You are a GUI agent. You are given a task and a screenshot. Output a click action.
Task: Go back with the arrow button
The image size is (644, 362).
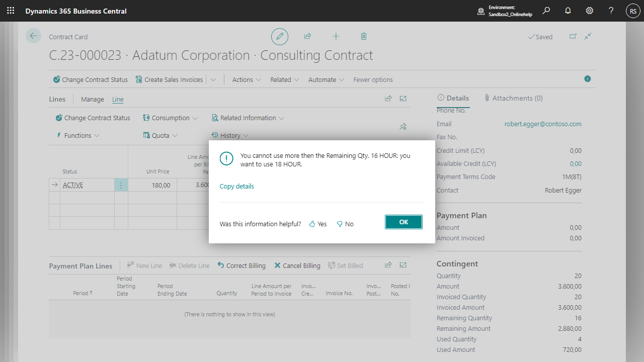[34, 36]
